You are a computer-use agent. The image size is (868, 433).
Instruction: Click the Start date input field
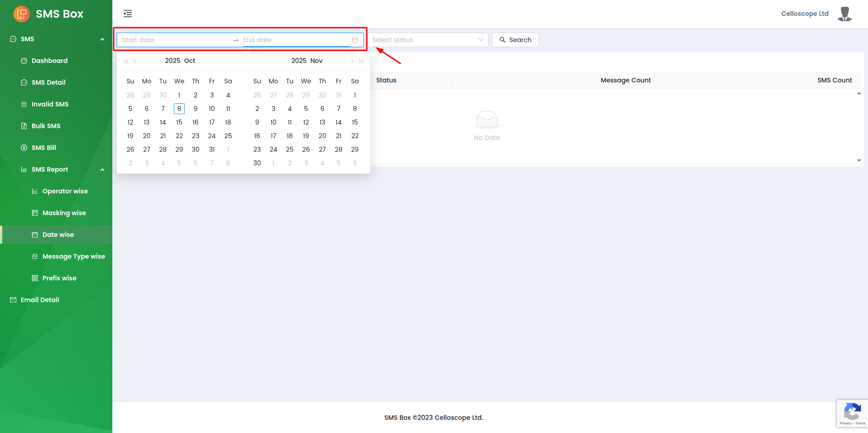pyautogui.click(x=174, y=40)
